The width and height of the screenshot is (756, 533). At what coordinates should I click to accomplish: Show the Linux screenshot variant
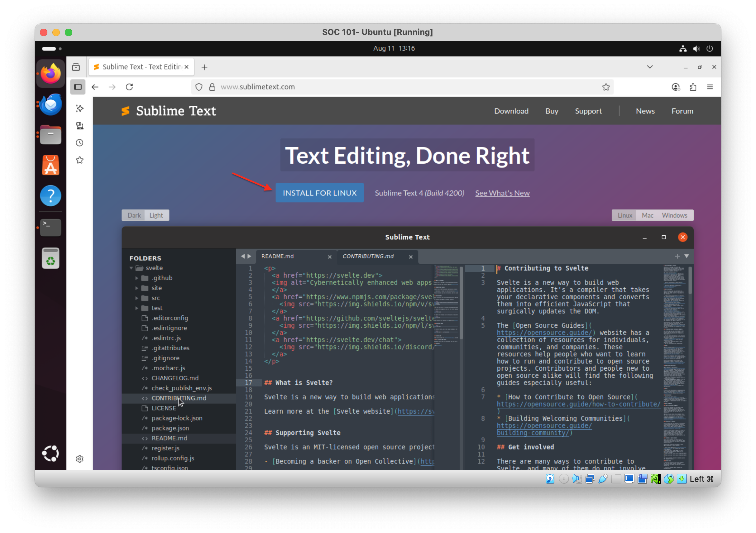(624, 215)
